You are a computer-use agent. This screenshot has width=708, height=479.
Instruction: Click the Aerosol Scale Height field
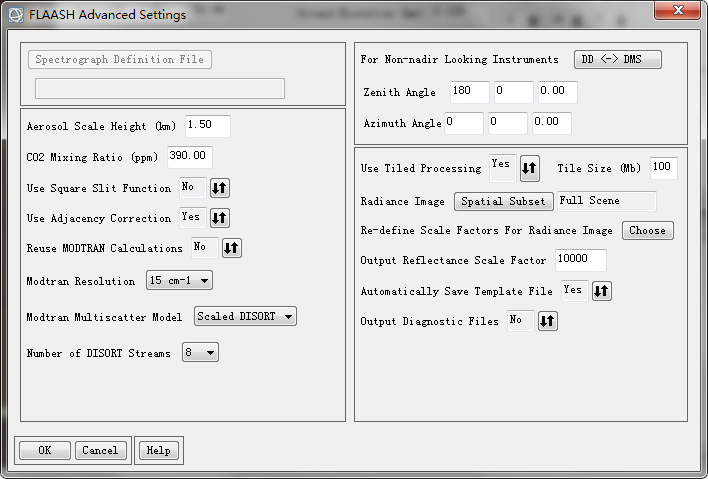pyautogui.click(x=208, y=126)
